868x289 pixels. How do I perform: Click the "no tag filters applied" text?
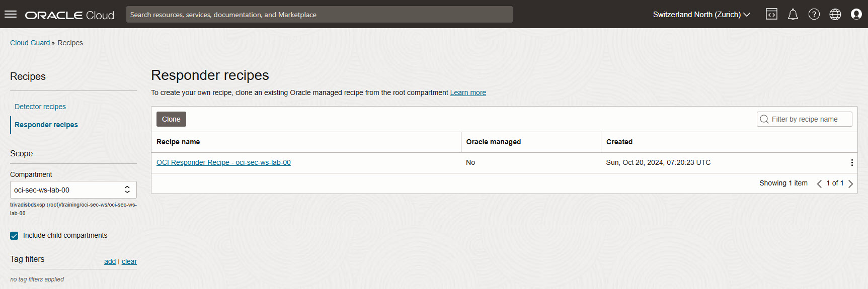point(37,279)
